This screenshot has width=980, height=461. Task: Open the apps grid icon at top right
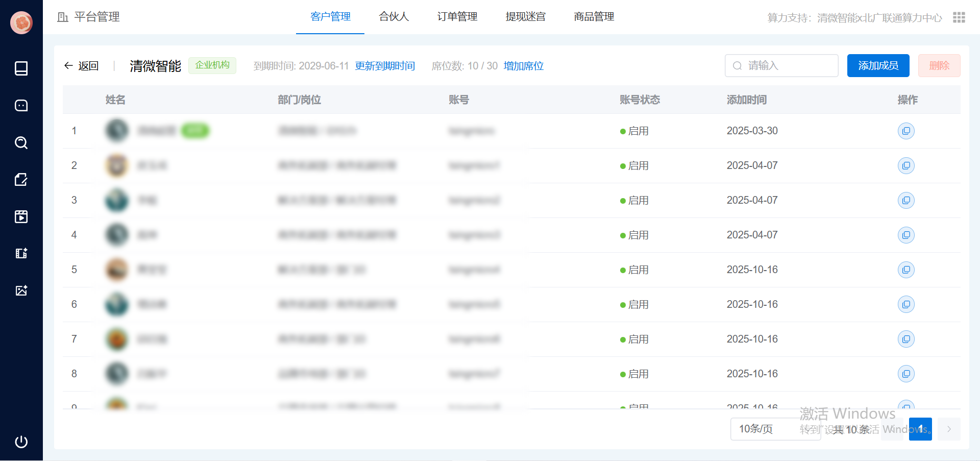pos(959,18)
